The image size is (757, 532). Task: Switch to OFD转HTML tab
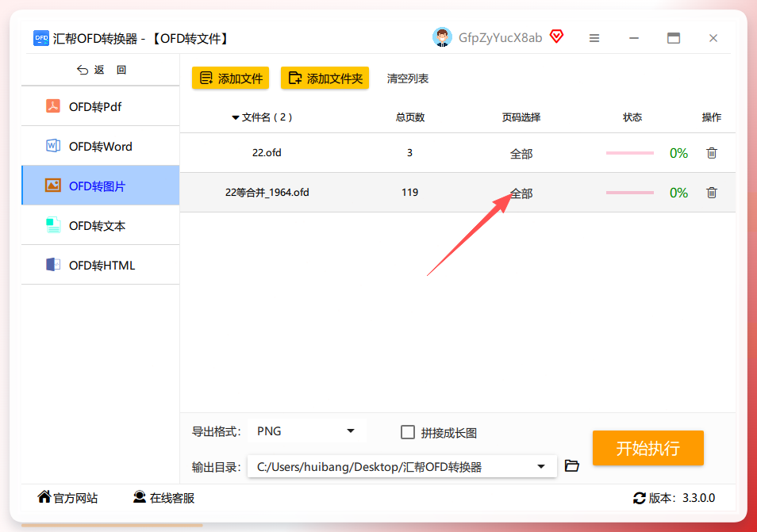click(x=101, y=265)
